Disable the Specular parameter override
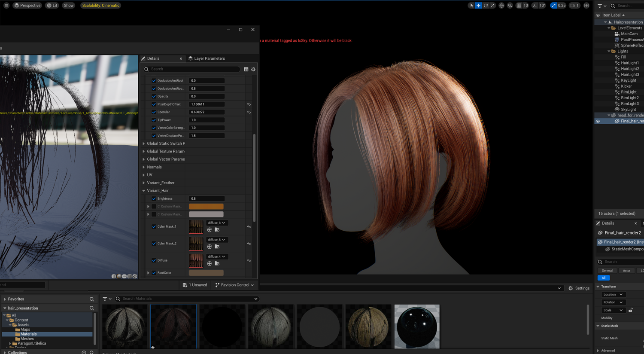The height and width of the screenshot is (354, 644). pos(154,112)
